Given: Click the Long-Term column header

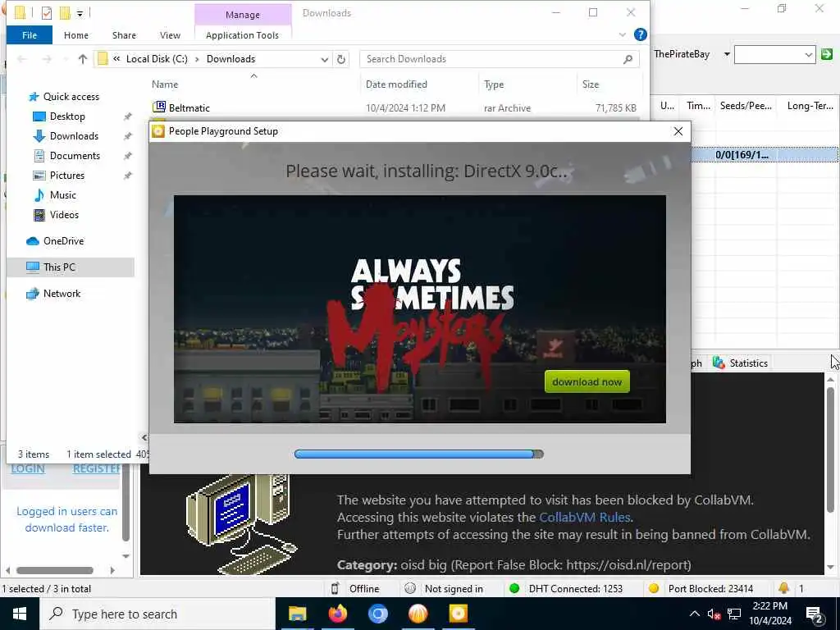Looking at the screenshot, I should point(810,106).
